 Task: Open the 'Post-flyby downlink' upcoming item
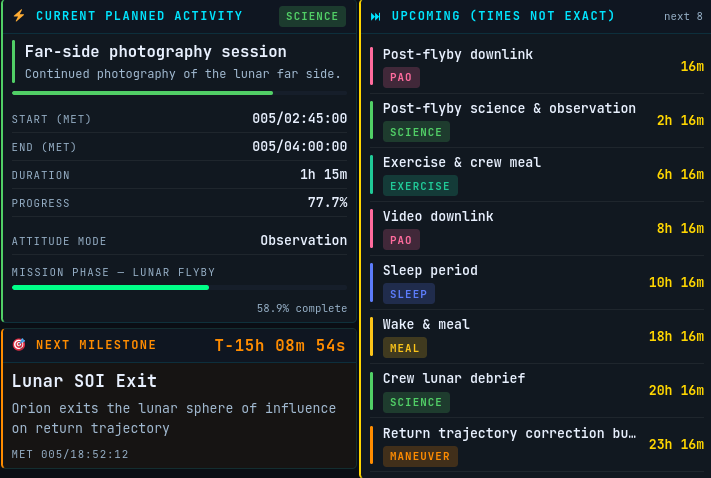pos(537,67)
